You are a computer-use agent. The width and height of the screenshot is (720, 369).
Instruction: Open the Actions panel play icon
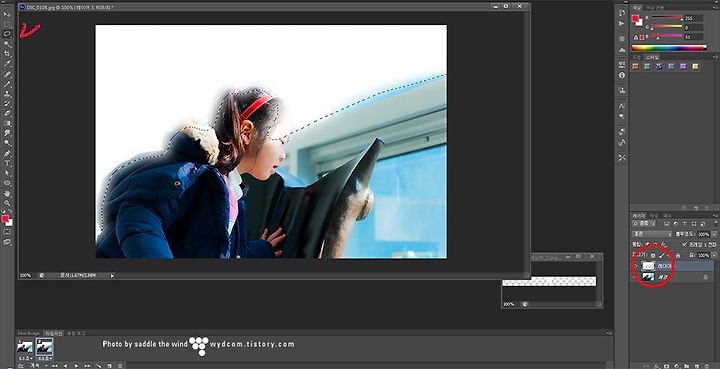click(622, 23)
